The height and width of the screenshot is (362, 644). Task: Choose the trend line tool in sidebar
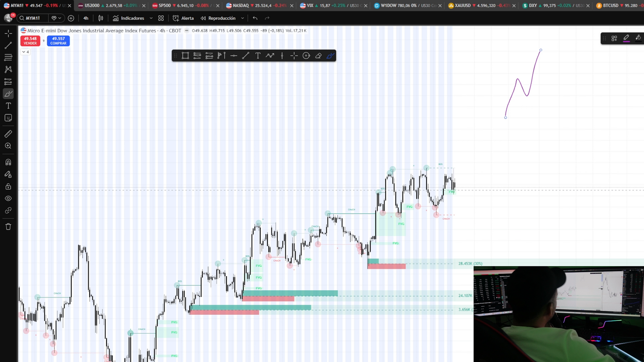coord(8,45)
